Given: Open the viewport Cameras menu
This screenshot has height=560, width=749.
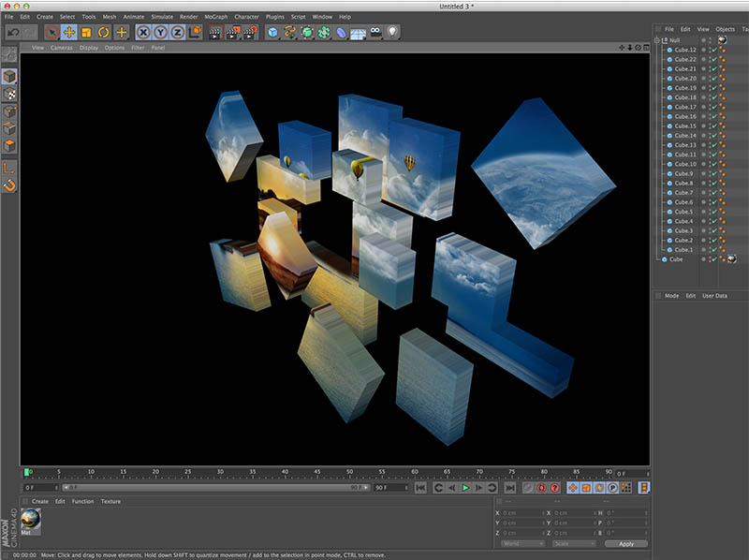Looking at the screenshot, I should click(62, 48).
